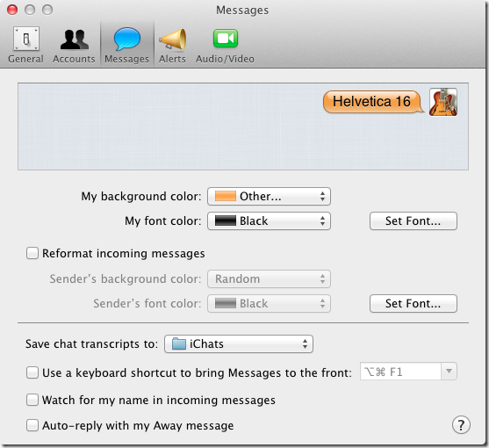
Task: Open the General preferences switch icon
Action: click(26, 39)
